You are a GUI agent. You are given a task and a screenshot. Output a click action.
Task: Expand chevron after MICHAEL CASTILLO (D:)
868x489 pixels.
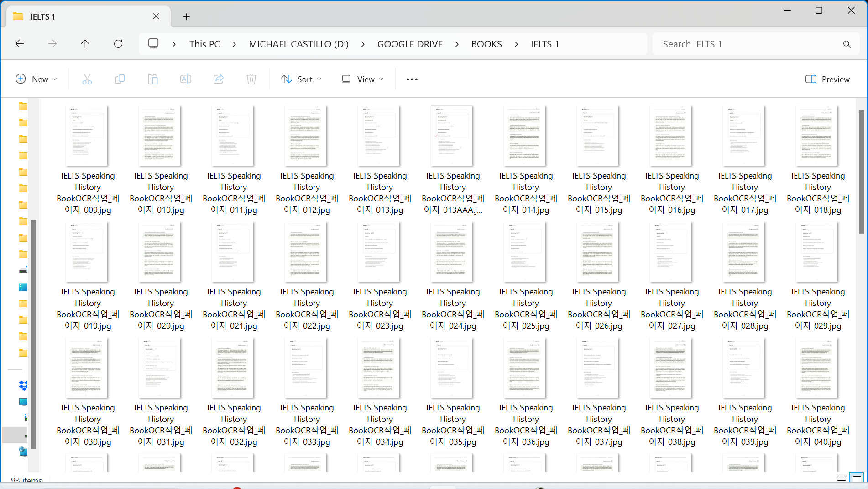(x=363, y=44)
